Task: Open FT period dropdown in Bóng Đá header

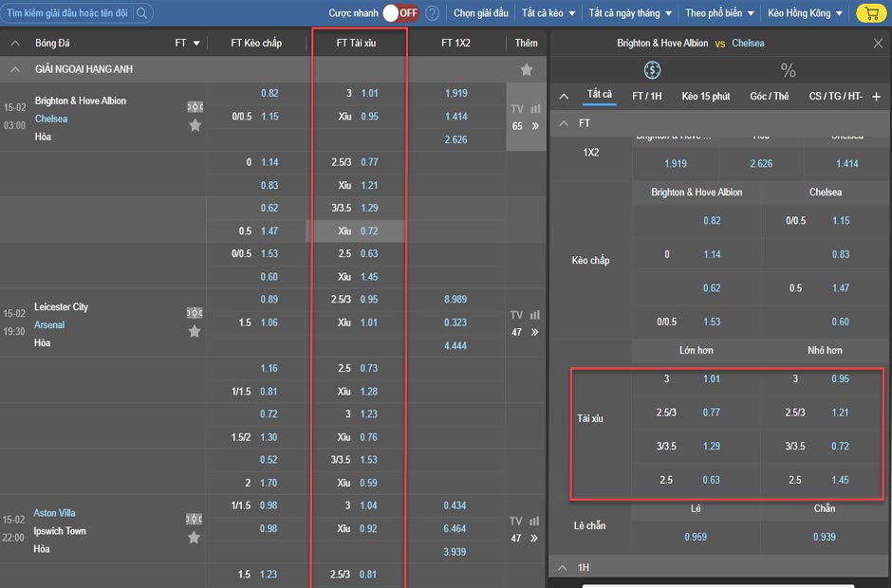Action: tap(187, 43)
